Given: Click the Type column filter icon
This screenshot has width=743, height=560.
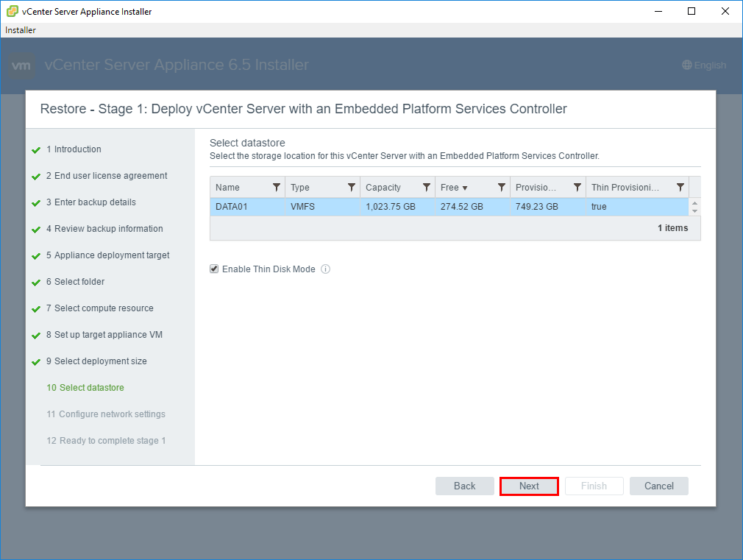Looking at the screenshot, I should click(x=352, y=188).
